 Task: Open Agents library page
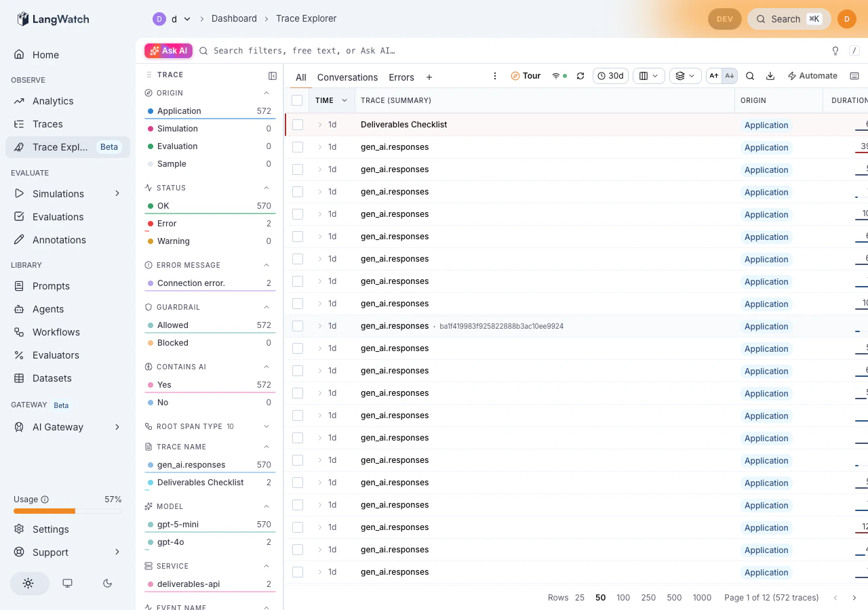tap(68, 309)
